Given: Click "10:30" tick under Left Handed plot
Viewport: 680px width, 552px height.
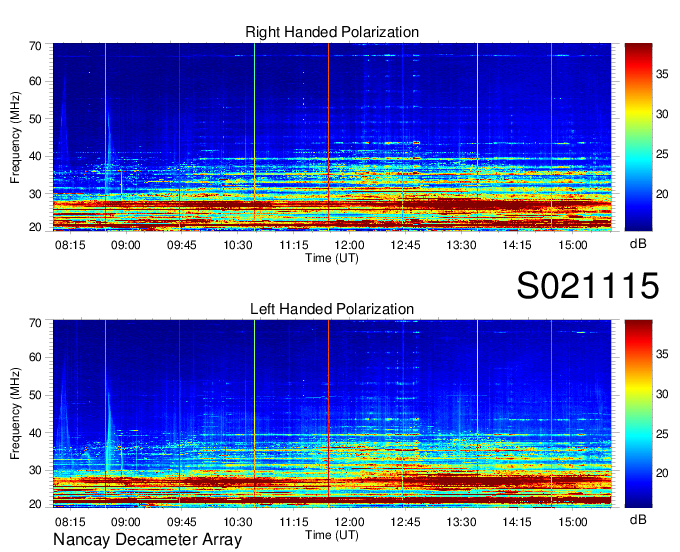Looking at the screenshot, I should (238, 522).
